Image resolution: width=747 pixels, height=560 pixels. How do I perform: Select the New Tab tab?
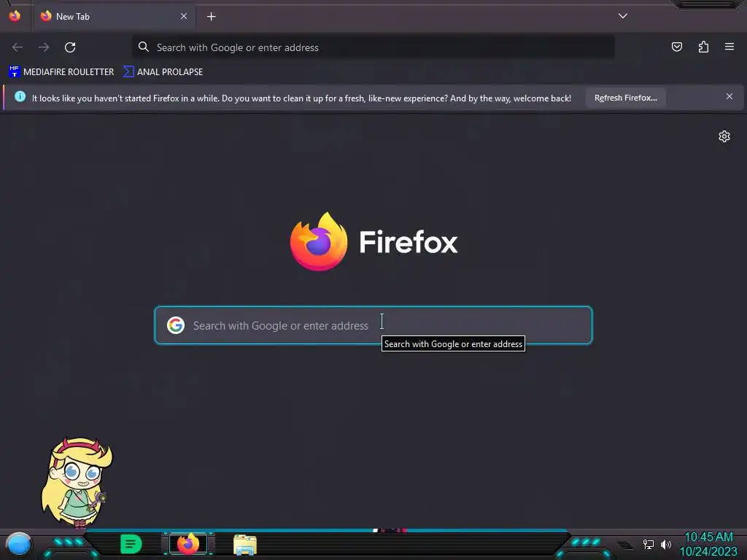113,17
